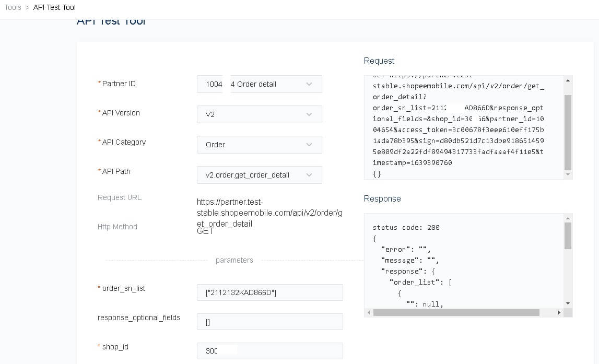Screen dimensions: 599x364
Task: Open the API Version dropdown arrow
Action: tap(308, 114)
